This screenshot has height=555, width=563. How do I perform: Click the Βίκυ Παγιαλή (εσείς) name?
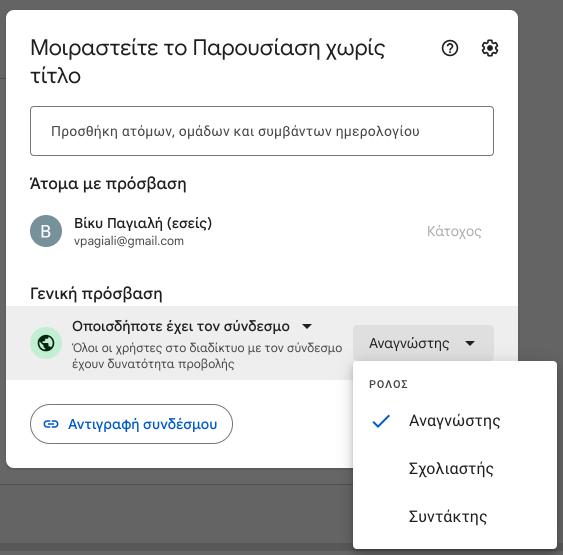(x=143, y=223)
